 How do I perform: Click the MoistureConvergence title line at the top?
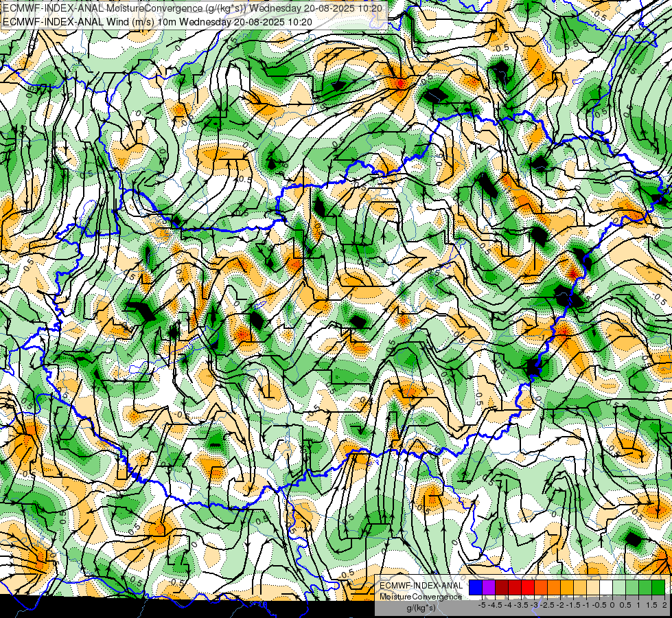click(x=192, y=8)
